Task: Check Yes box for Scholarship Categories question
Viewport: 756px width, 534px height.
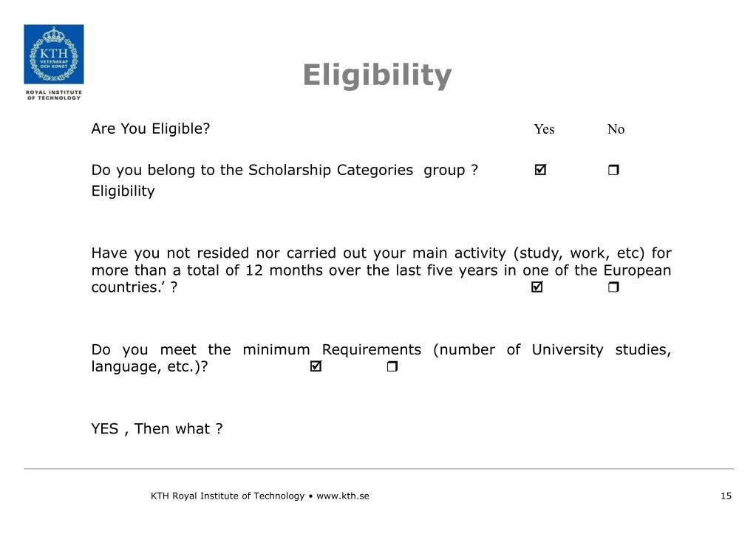Action: click(539, 171)
